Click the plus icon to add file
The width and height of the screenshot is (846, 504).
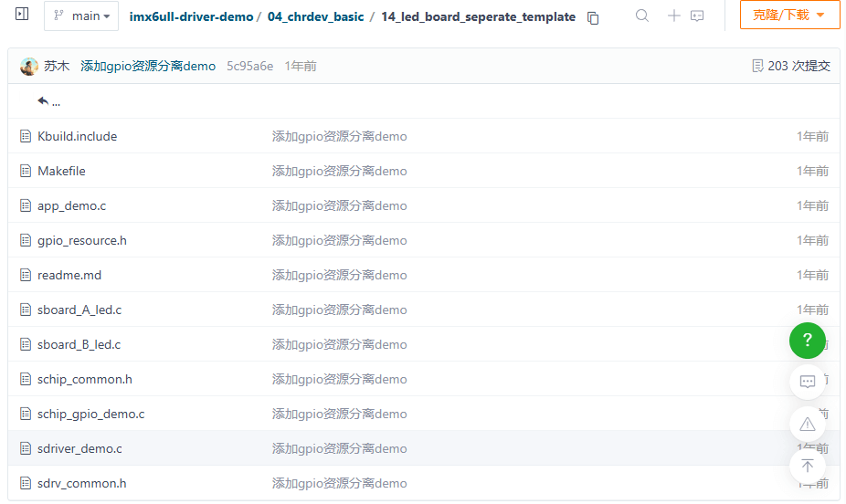[674, 16]
